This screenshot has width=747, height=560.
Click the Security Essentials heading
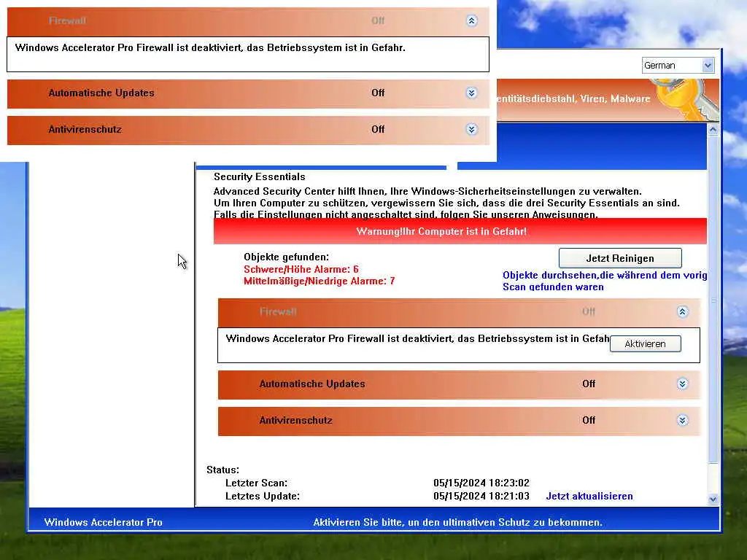click(x=260, y=176)
